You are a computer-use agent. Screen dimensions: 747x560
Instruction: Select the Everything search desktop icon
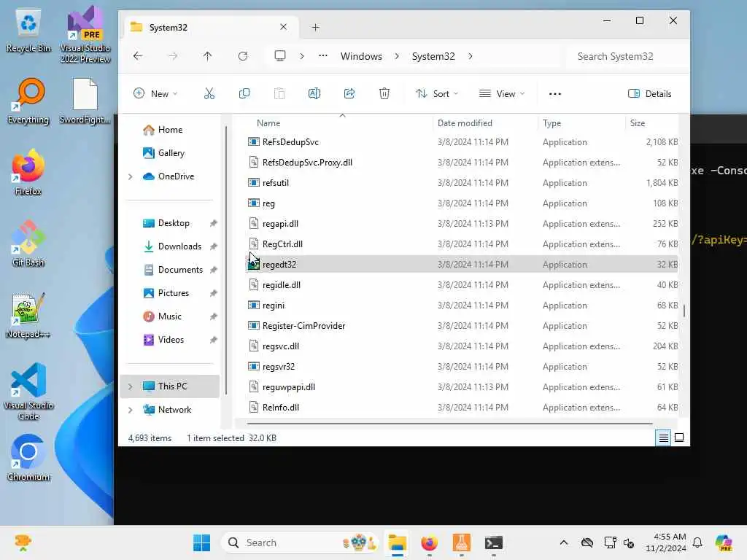click(28, 101)
